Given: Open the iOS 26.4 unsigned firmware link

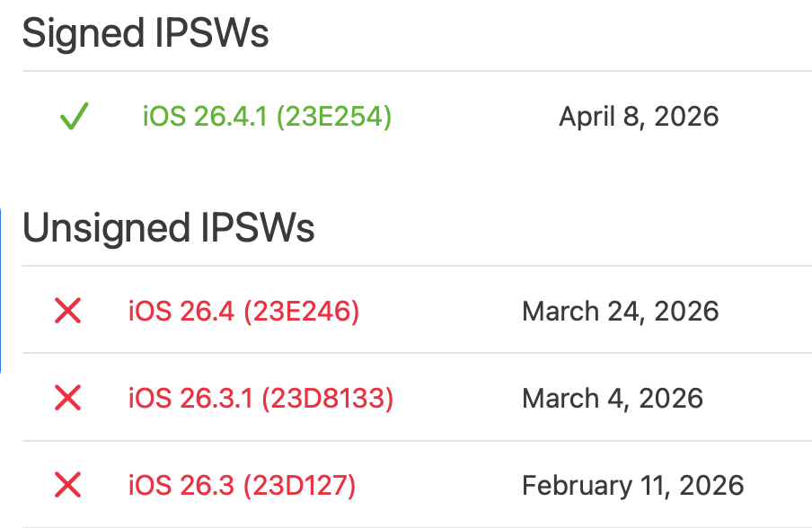Looking at the screenshot, I should [243, 312].
